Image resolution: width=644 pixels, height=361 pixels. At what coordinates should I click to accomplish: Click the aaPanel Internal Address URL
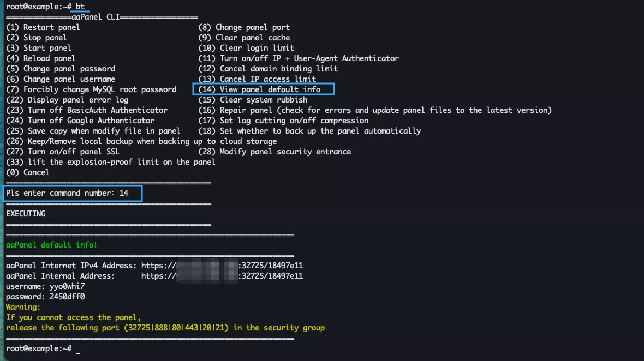click(x=222, y=276)
